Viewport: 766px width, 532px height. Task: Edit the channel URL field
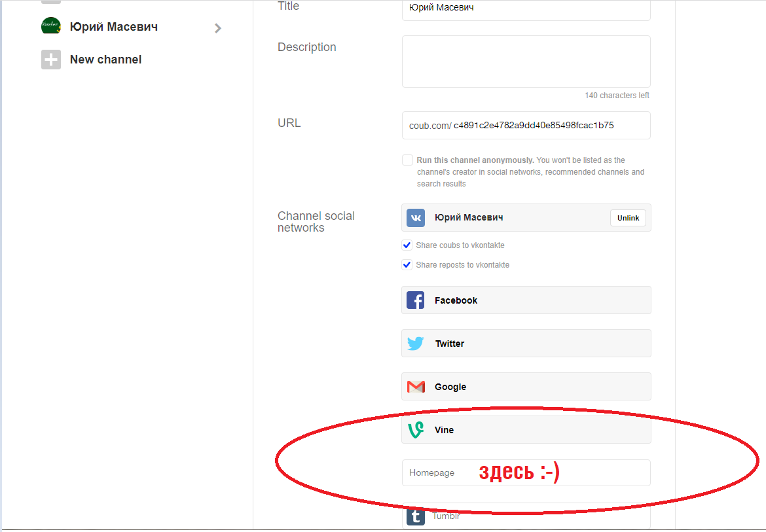click(x=526, y=126)
